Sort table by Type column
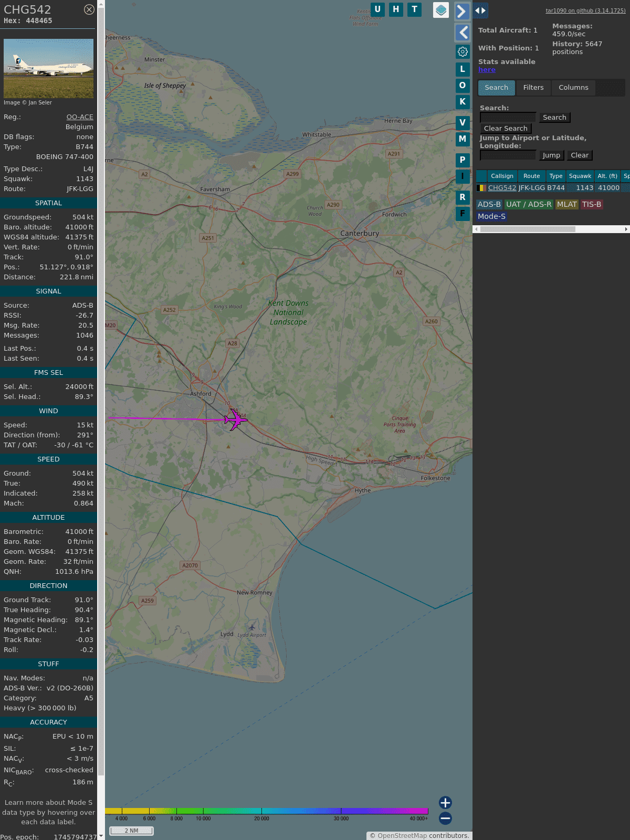The image size is (630, 840). pos(556,176)
